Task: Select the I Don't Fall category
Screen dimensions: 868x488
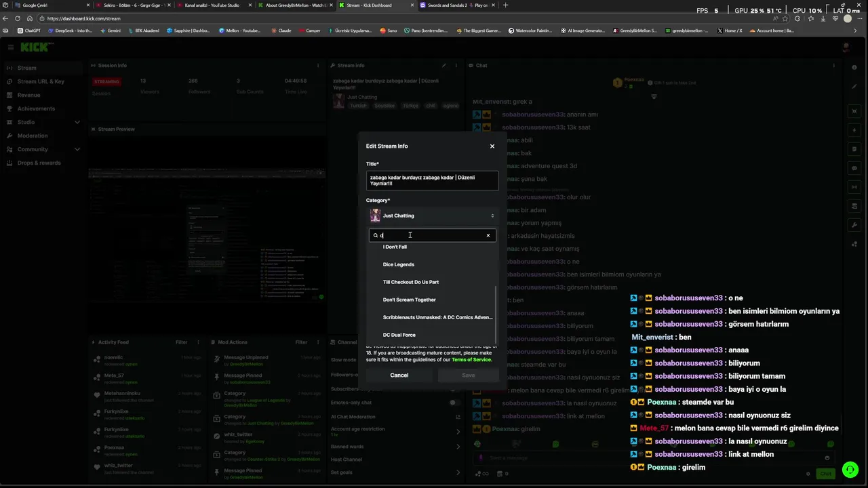Action: (432, 247)
